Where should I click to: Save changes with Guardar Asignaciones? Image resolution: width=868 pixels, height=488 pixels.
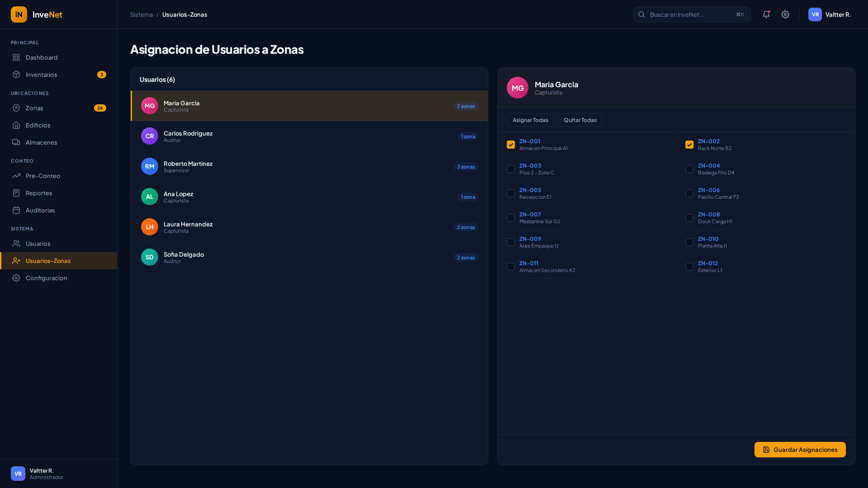(800, 450)
